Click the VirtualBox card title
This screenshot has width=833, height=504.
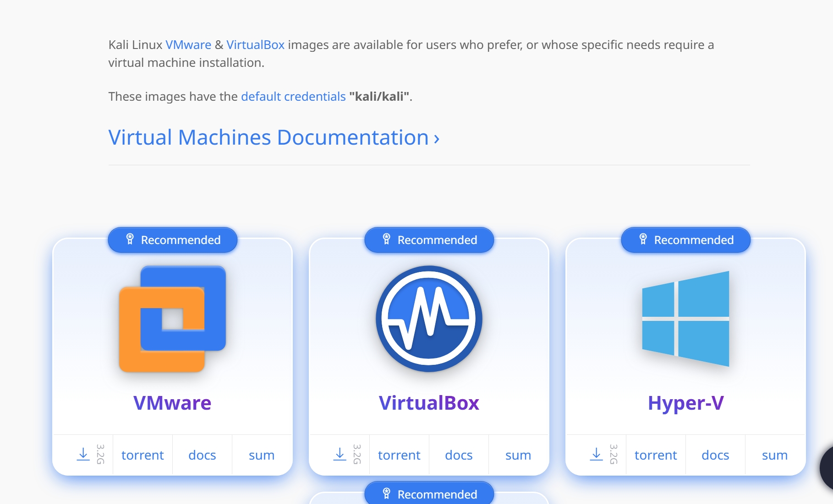click(429, 403)
